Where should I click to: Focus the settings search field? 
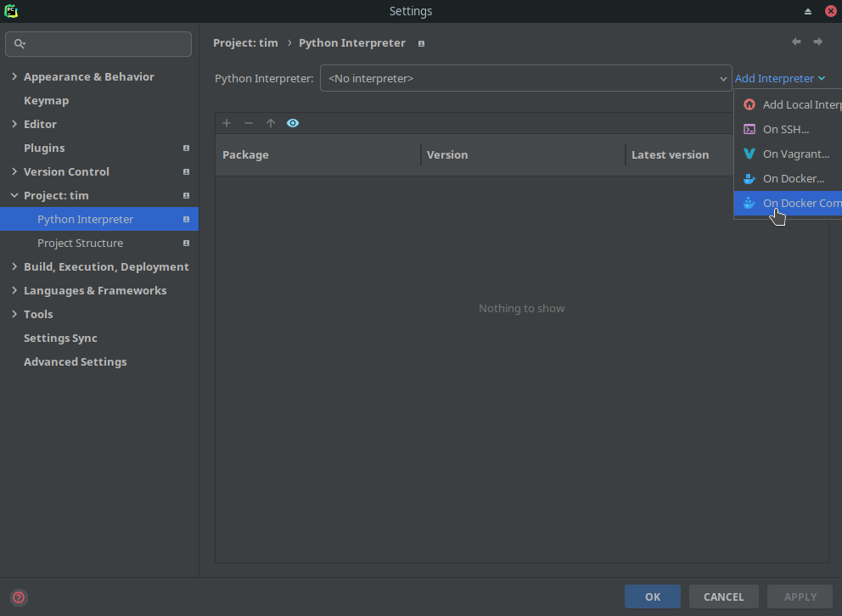[98, 44]
